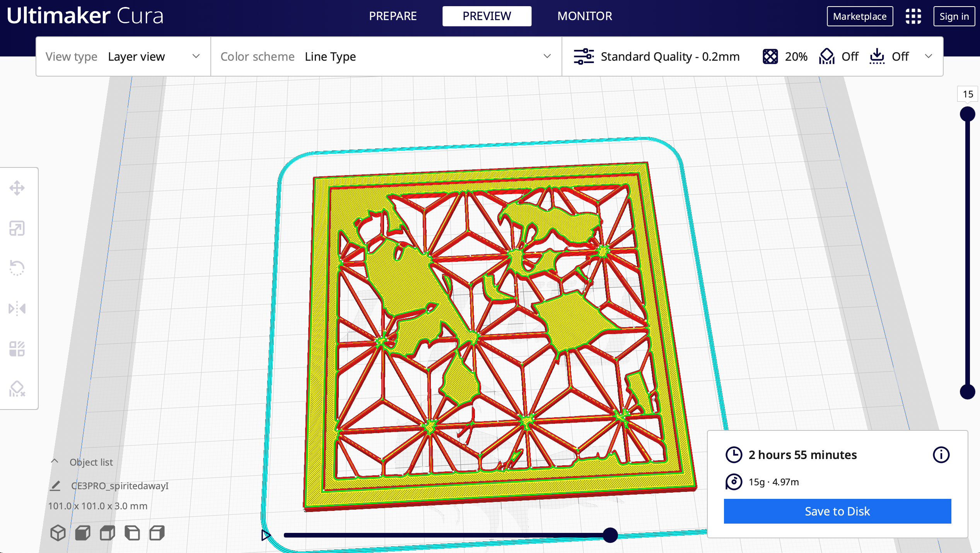The height and width of the screenshot is (553, 980).
Task: Open the View type dropdown
Action: coord(123,56)
